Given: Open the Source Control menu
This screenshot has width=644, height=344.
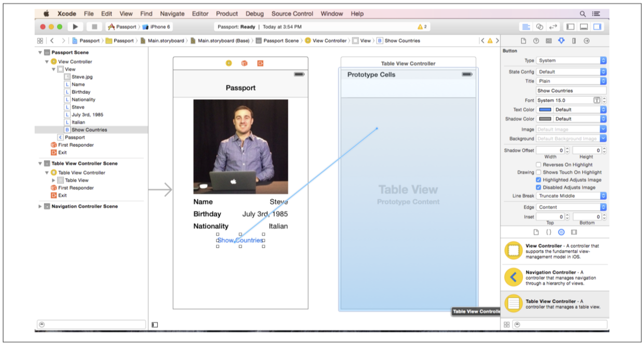Looking at the screenshot, I should coord(292,13).
